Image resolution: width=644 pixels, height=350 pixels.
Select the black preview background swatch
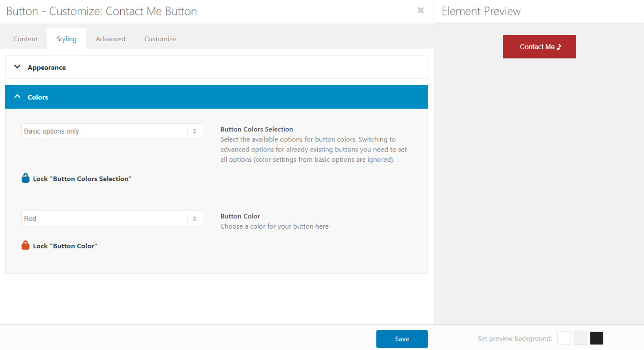point(596,338)
